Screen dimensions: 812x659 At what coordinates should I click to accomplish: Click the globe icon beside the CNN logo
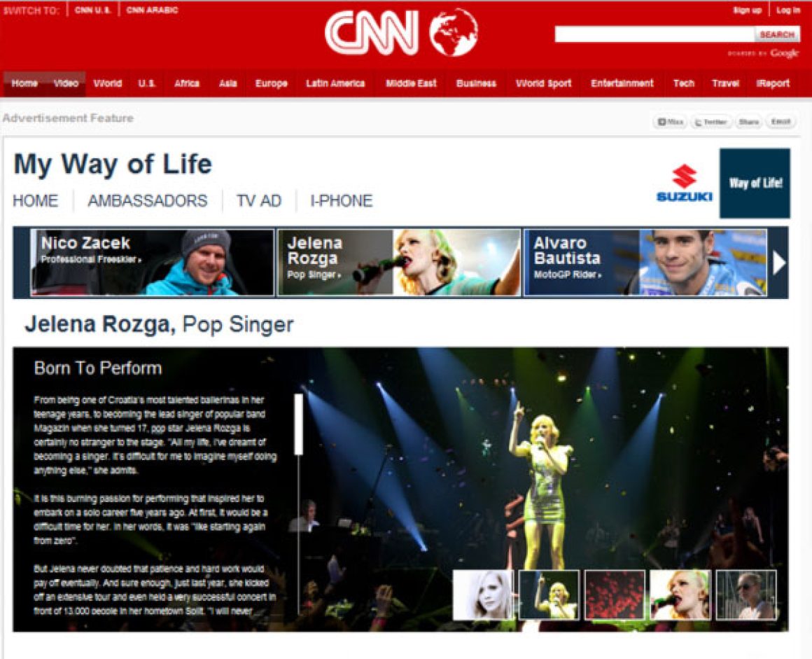point(454,32)
